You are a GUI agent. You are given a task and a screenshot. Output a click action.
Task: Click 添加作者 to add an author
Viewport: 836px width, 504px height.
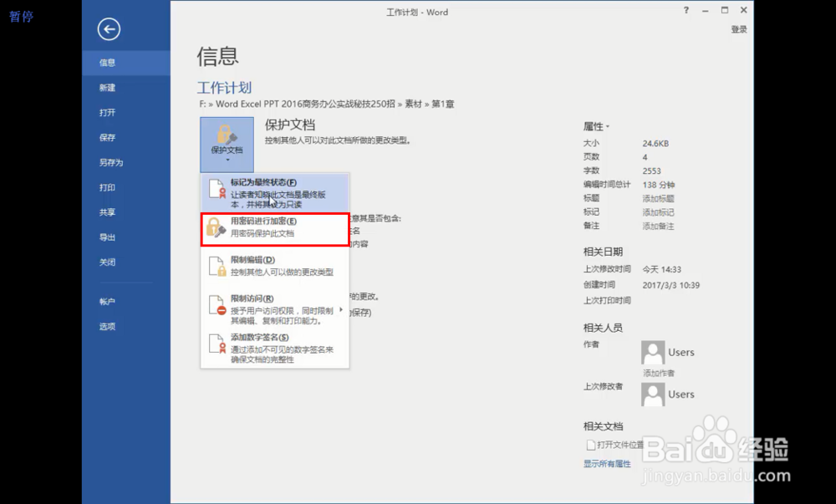(660, 372)
